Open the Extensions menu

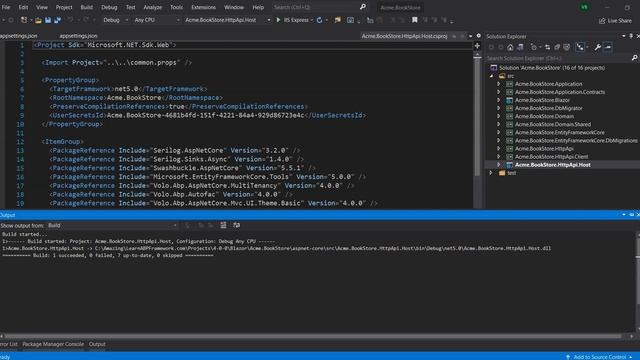203,7
